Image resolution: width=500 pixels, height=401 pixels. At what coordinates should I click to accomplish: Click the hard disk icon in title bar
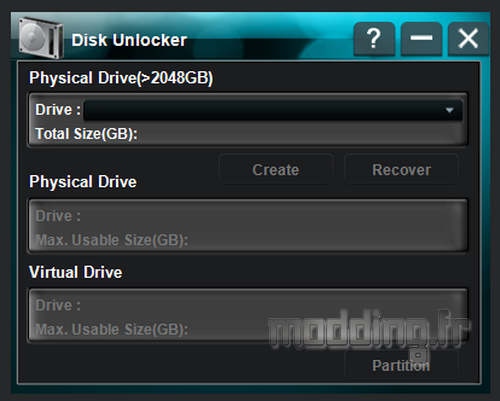[41, 38]
